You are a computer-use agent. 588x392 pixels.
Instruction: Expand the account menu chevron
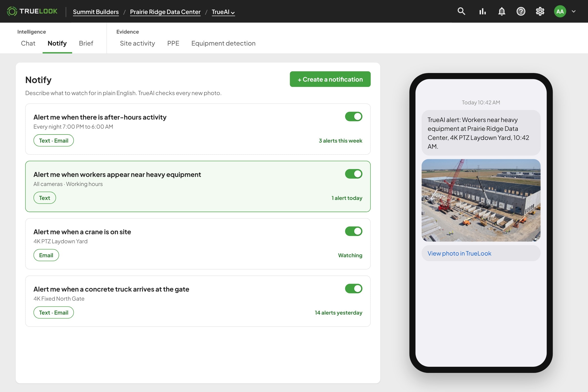(x=574, y=12)
